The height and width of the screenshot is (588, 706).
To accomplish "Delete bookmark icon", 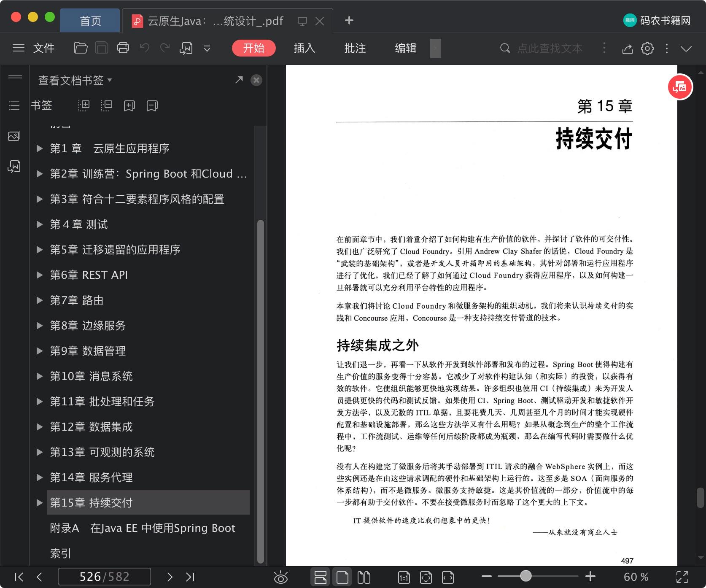I will pos(152,105).
